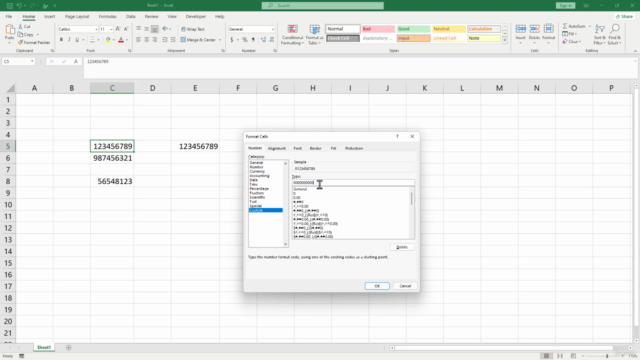
Task: Select cell C6 containing 987456321
Action: pos(112,158)
